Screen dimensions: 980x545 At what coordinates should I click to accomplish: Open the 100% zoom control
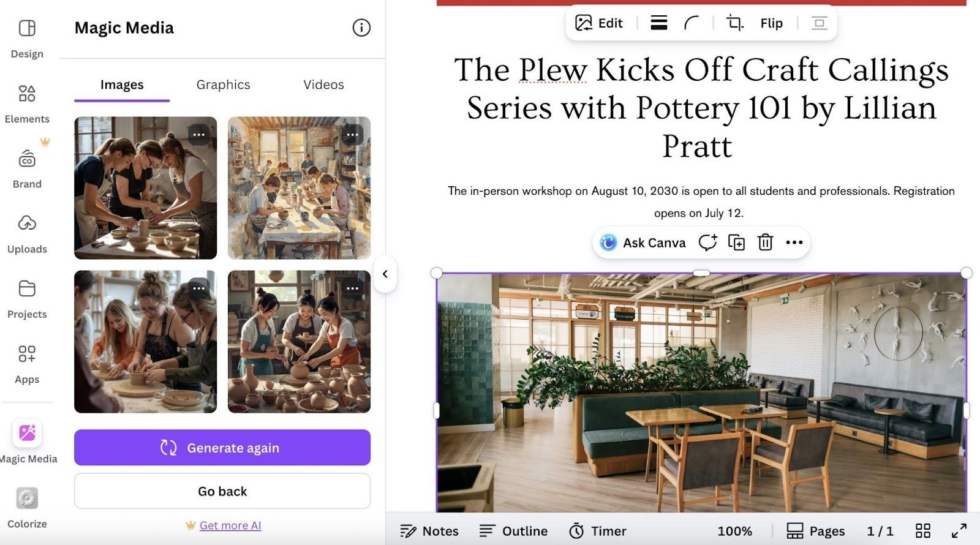tap(734, 530)
